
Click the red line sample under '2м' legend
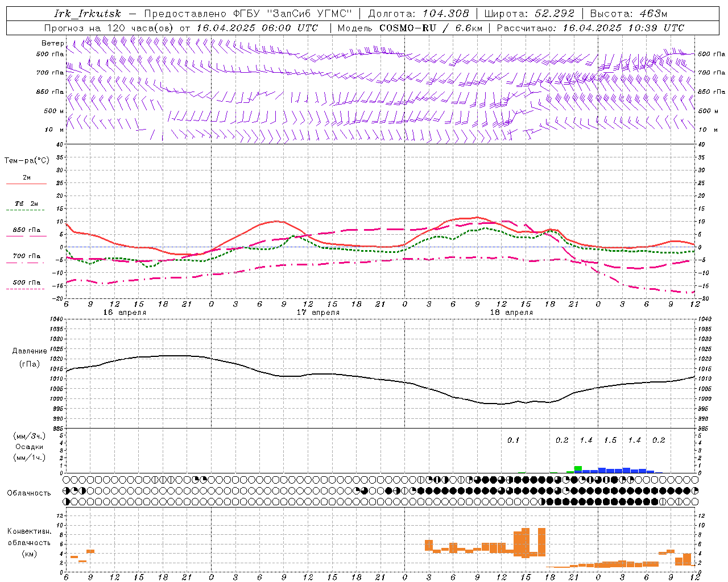pos(26,184)
